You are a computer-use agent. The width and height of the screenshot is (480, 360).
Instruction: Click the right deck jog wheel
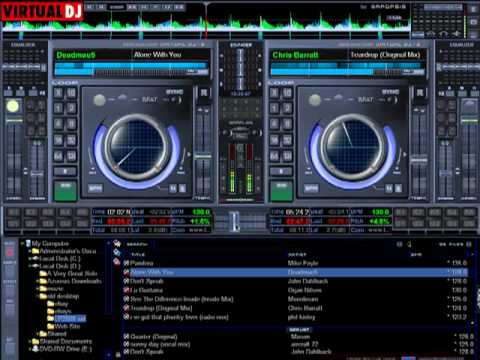(x=353, y=147)
